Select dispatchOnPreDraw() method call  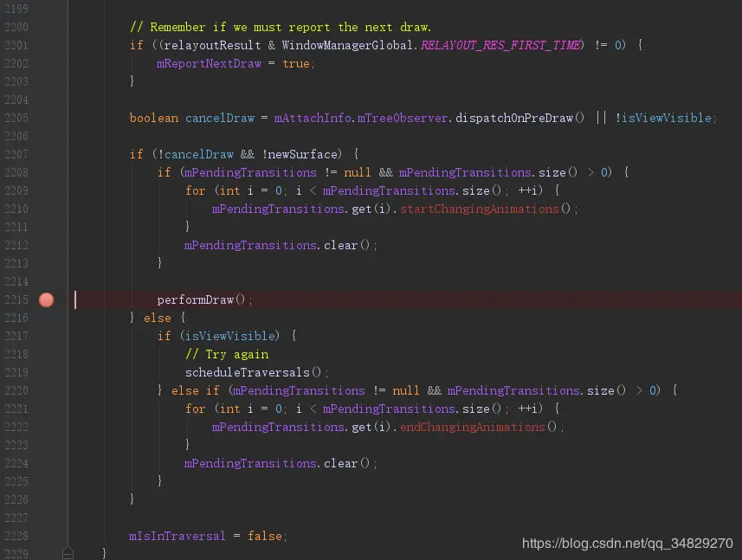point(519,119)
